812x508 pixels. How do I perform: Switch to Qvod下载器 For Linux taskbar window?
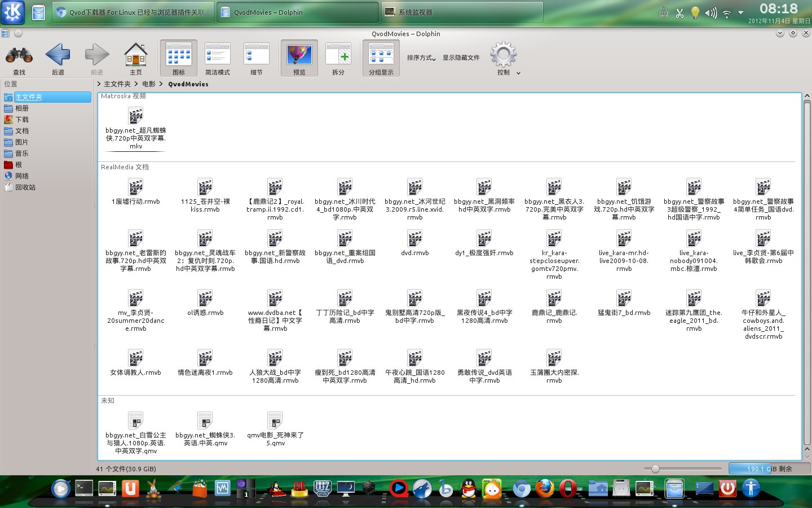pos(133,12)
